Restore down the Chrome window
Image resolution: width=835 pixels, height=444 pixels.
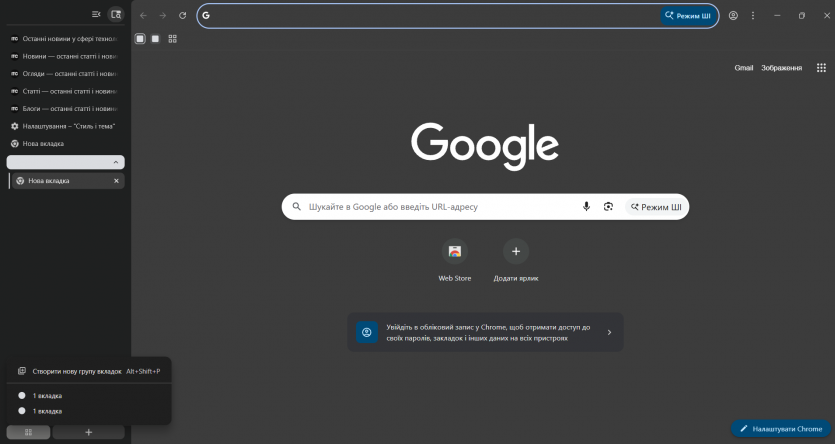(801, 15)
